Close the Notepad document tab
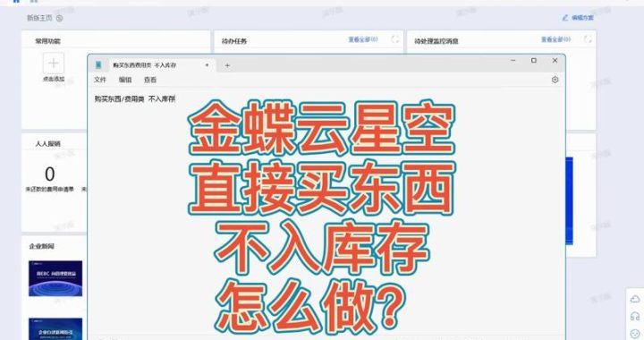Viewport: 644px width, 340px height. (207, 65)
